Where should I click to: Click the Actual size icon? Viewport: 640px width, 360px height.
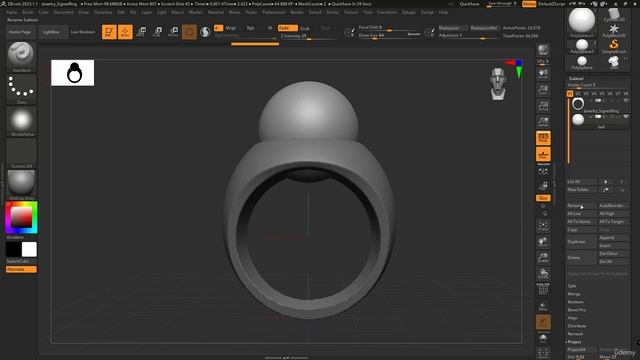point(543,106)
